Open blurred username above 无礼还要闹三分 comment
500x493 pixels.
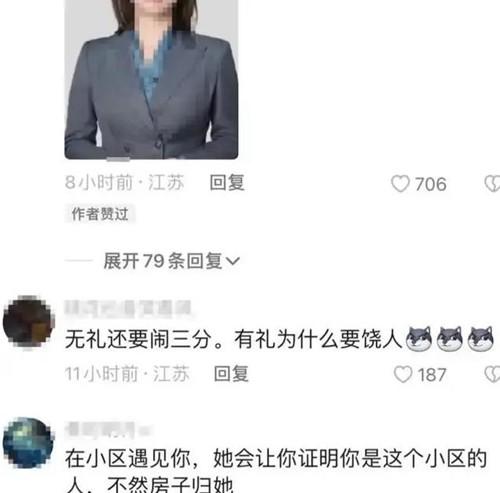pos(128,307)
